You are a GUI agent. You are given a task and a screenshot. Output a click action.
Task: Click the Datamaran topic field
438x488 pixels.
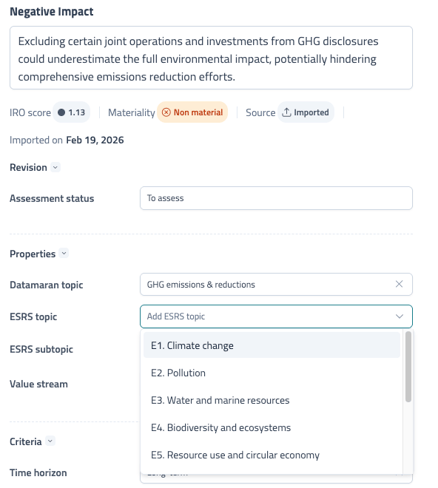click(x=276, y=284)
